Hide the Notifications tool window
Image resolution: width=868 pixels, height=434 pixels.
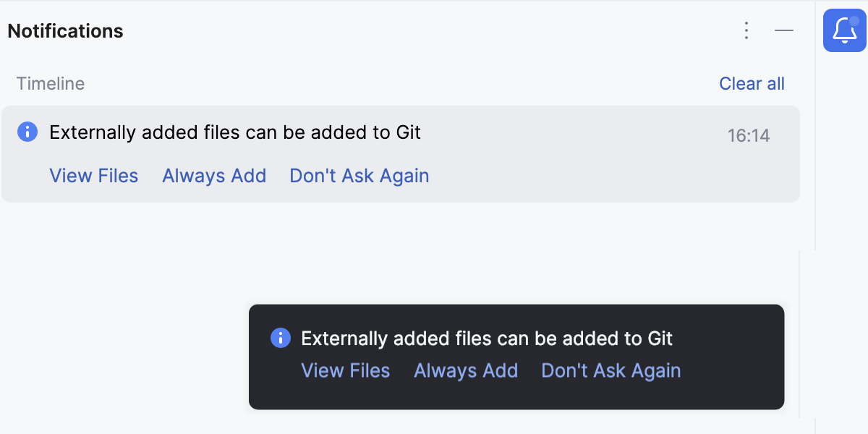pyautogui.click(x=784, y=31)
